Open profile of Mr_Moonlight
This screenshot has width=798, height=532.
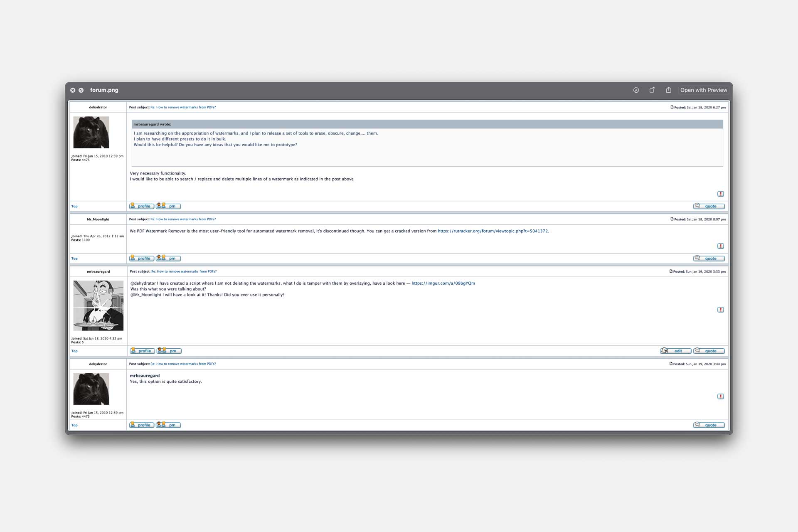coord(142,259)
